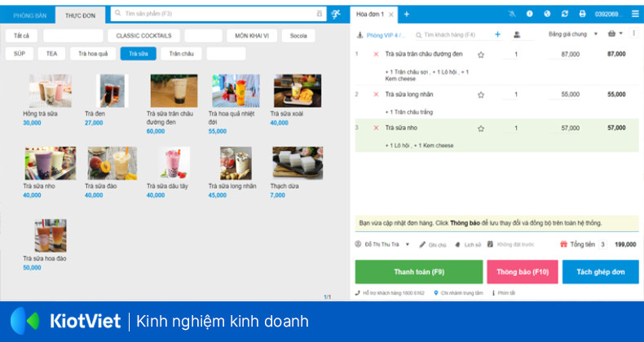644x342 pixels.
Task: Click the Thanh toán (F9) button
Action: pyautogui.click(x=419, y=272)
